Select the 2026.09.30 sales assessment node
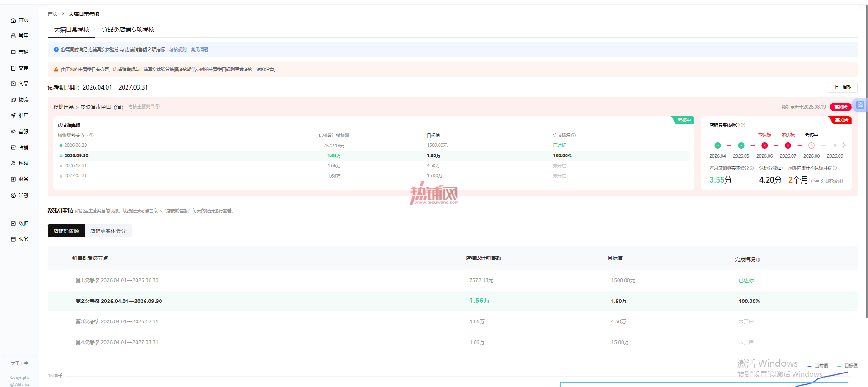 (76, 156)
